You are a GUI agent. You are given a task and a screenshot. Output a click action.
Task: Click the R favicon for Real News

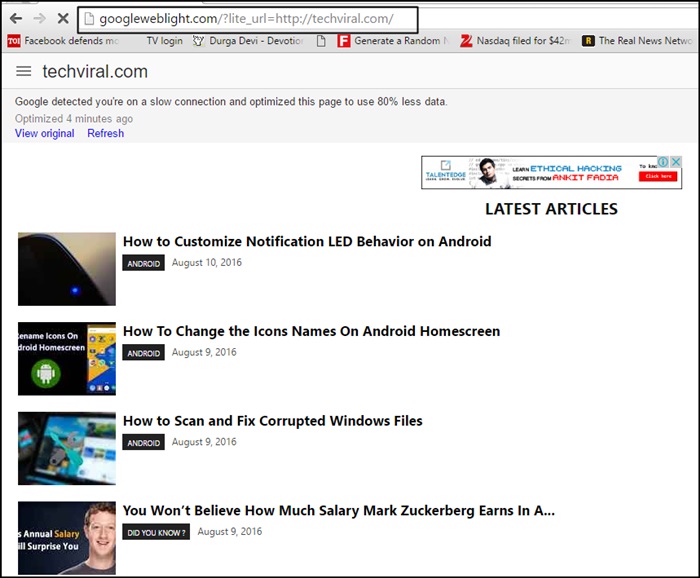coord(588,41)
